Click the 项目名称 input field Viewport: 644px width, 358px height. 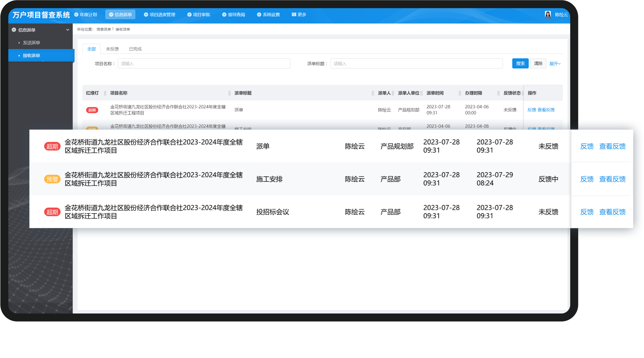tap(204, 63)
